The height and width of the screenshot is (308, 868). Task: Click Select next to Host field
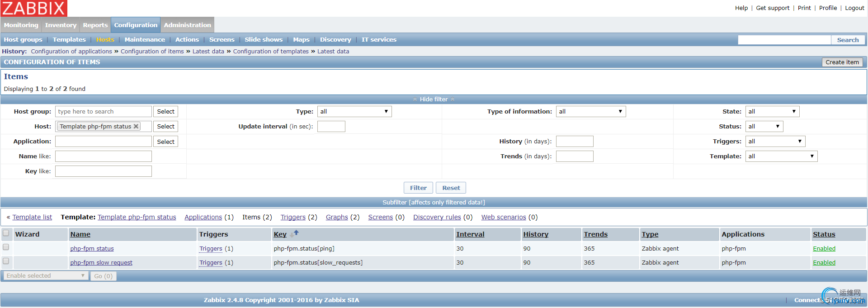click(165, 126)
